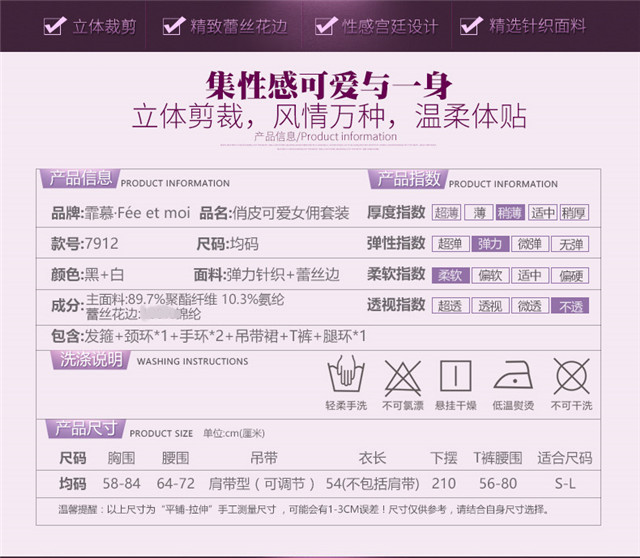Screen dimensions: 640x558
Task: Click the low temperature iron icon
Action: 513,376
